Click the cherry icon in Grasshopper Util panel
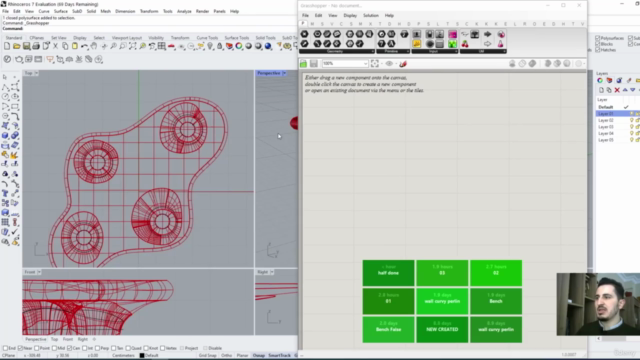The width and height of the screenshot is (640, 360). click(x=465, y=44)
